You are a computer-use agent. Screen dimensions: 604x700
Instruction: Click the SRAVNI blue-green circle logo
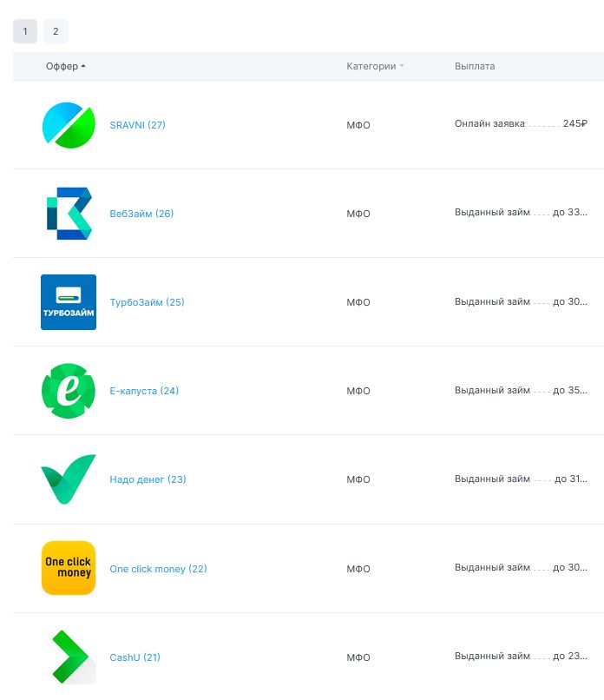click(x=69, y=125)
